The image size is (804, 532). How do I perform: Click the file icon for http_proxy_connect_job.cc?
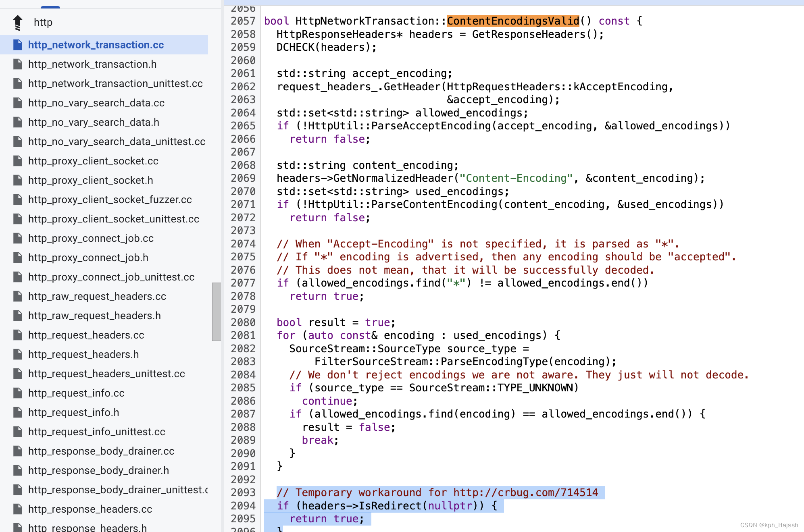point(18,238)
